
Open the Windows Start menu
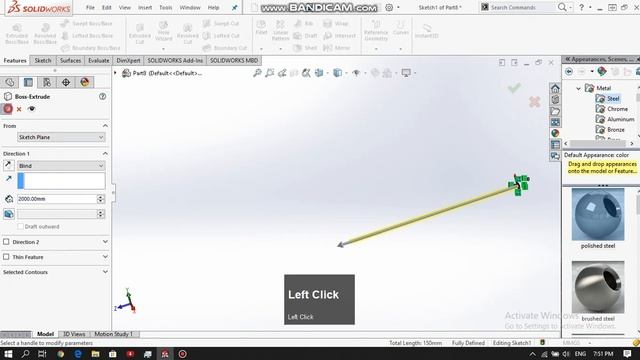(8, 354)
